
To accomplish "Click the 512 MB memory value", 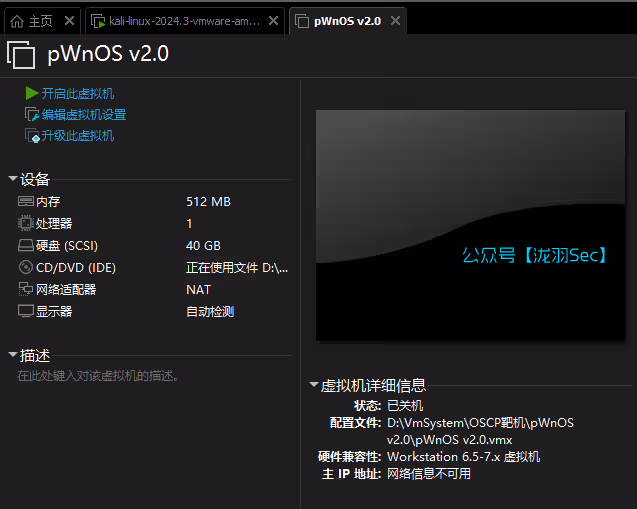I will tap(208, 201).
